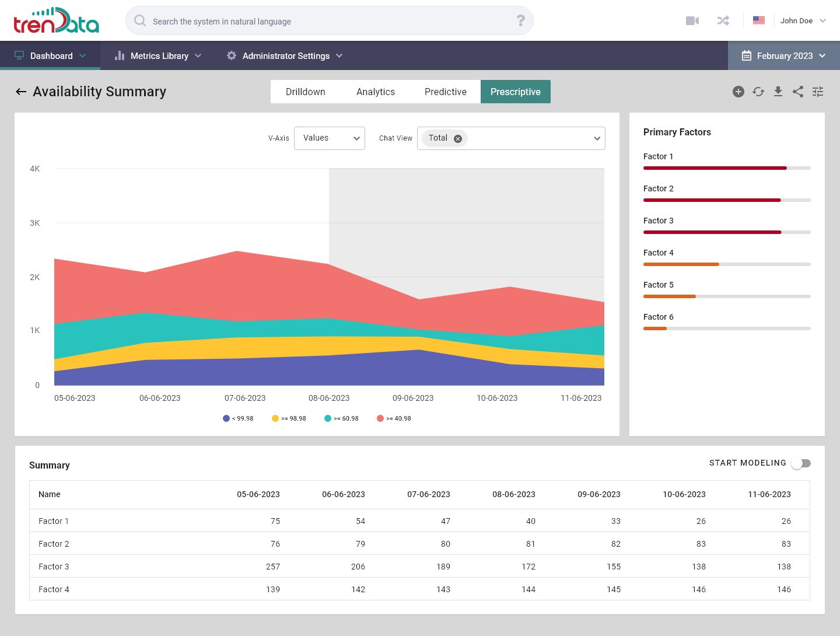Click the shuffle arrows icon
This screenshot has width=840, height=636.
point(723,21)
